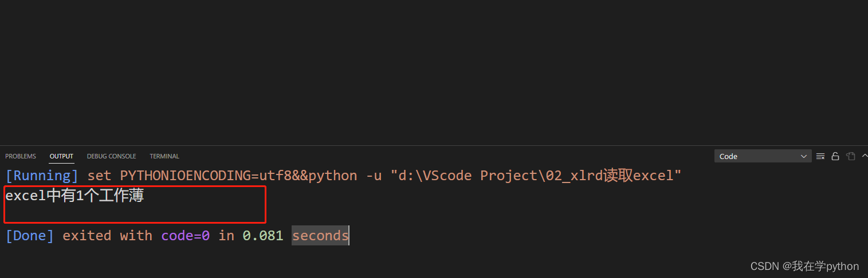Click the words exited with
Viewport: 868px width, 278px height.
point(107,236)
